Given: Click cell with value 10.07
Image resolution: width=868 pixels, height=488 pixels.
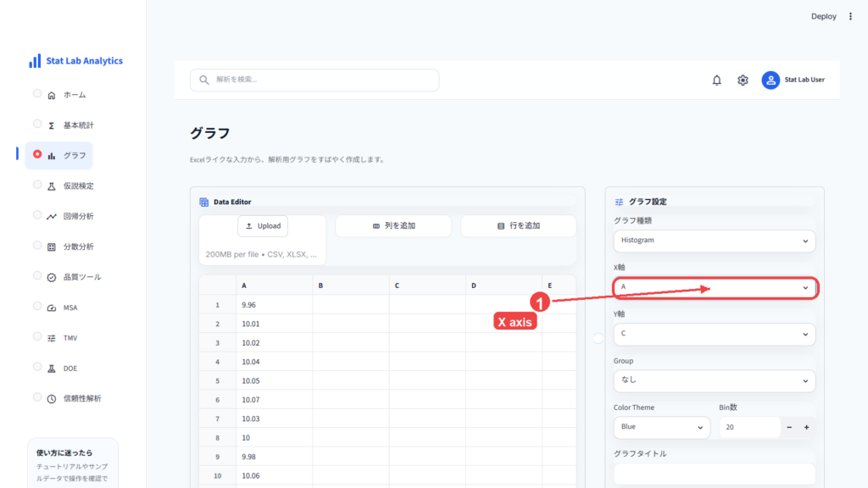Looking at the screenshot, I should coord(274,400).
